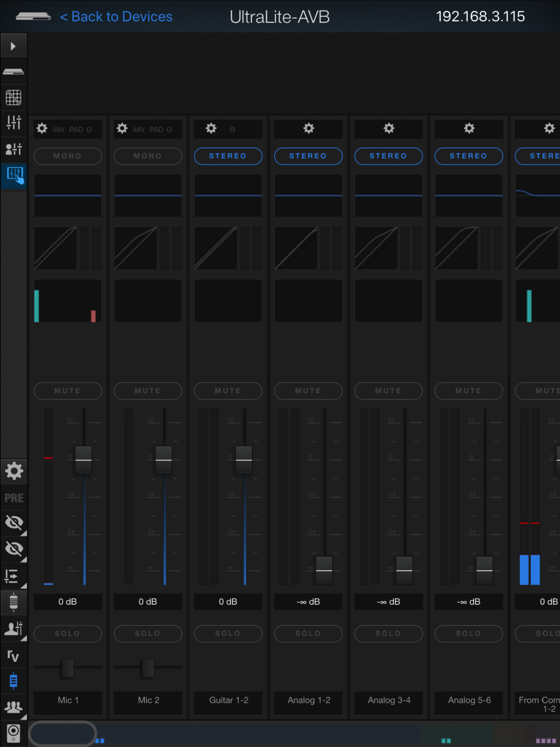
Task: Switch Mic 2 MONO mode button
Action: pyautogui.click(x=148, y=156)
